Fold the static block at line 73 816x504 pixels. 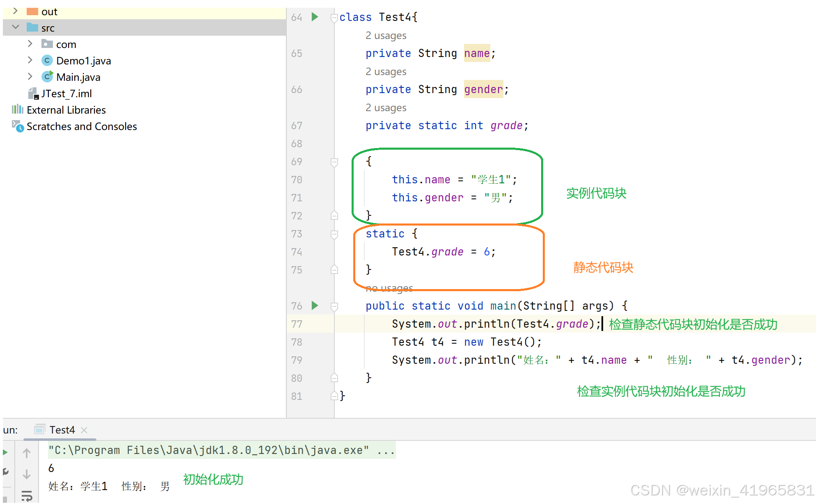click(x=334, y=234)
